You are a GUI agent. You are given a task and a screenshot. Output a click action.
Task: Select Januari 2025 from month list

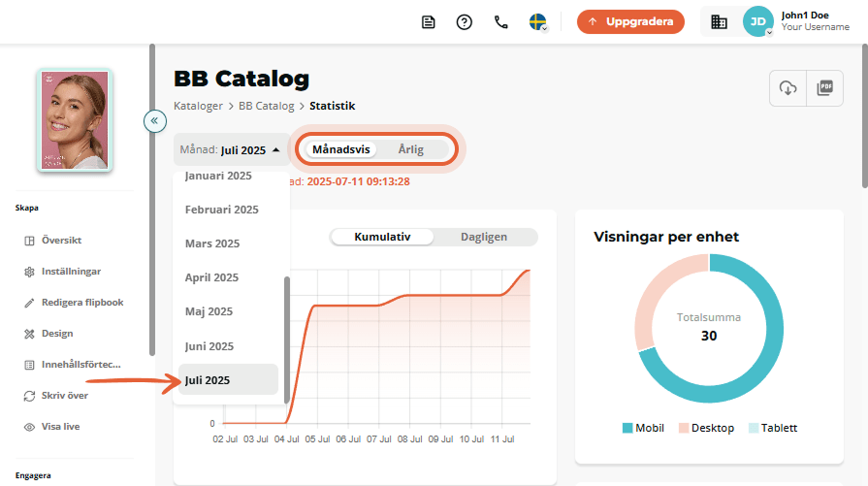pyautogui.click(x=218, y=176)
